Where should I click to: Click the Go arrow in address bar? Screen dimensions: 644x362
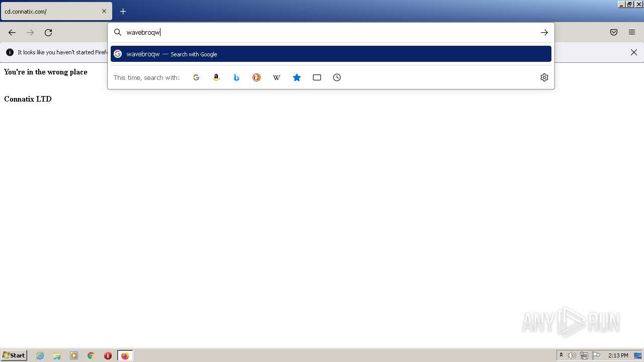click(544, 32)
